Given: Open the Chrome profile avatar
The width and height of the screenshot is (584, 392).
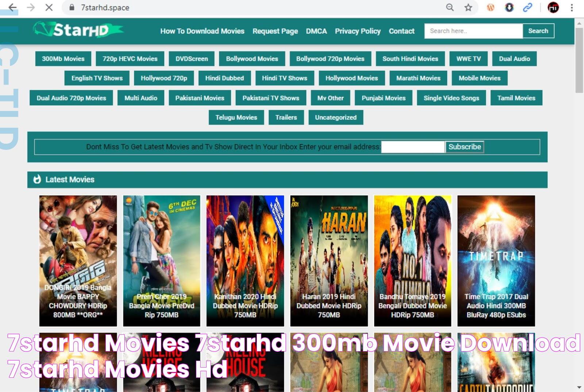Looking at the screenshot, I should (553, 7).
